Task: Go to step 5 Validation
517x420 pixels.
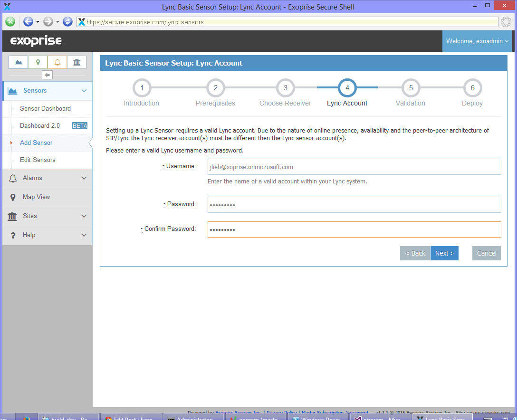Action: coord(411,88)
